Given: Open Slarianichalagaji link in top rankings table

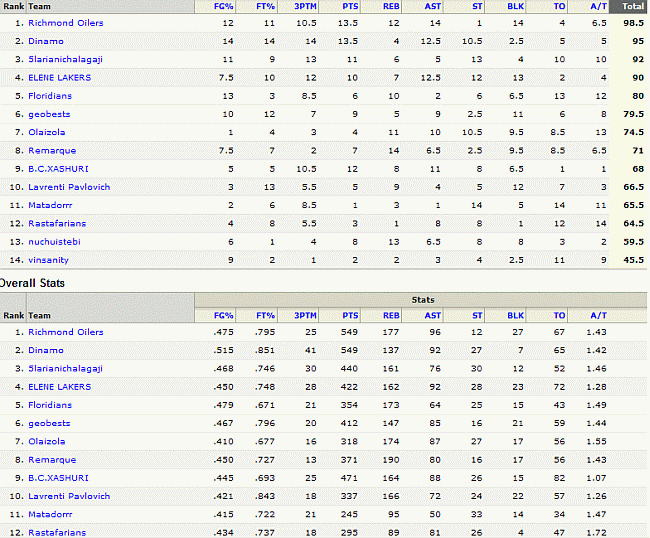Looking at the screenshot, I should [65, 59].
